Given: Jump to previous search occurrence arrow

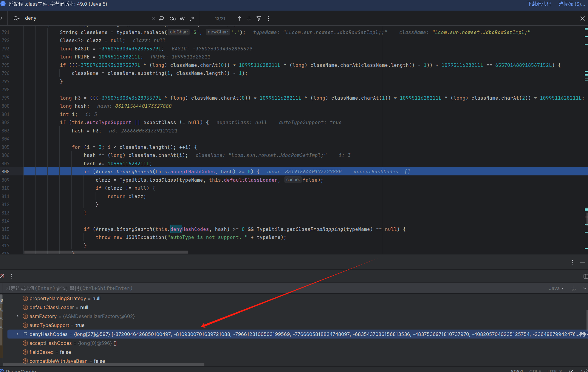Looking at the screenshot, I should click(x=239, y=18).
